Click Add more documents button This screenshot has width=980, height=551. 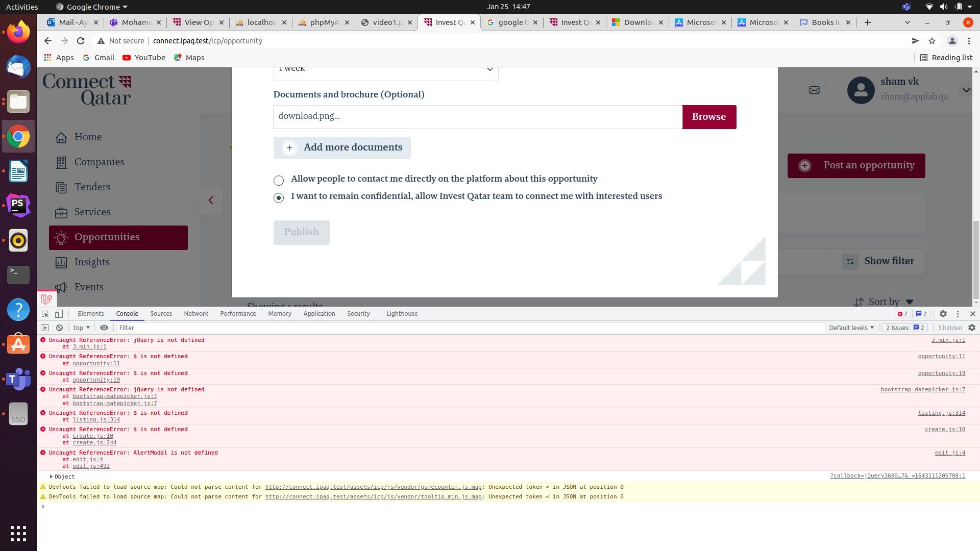pyautogui.click(x=342, y=147)
